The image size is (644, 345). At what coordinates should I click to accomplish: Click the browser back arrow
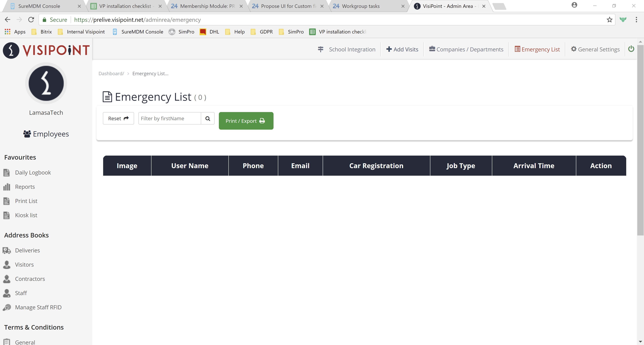point(8,19)
